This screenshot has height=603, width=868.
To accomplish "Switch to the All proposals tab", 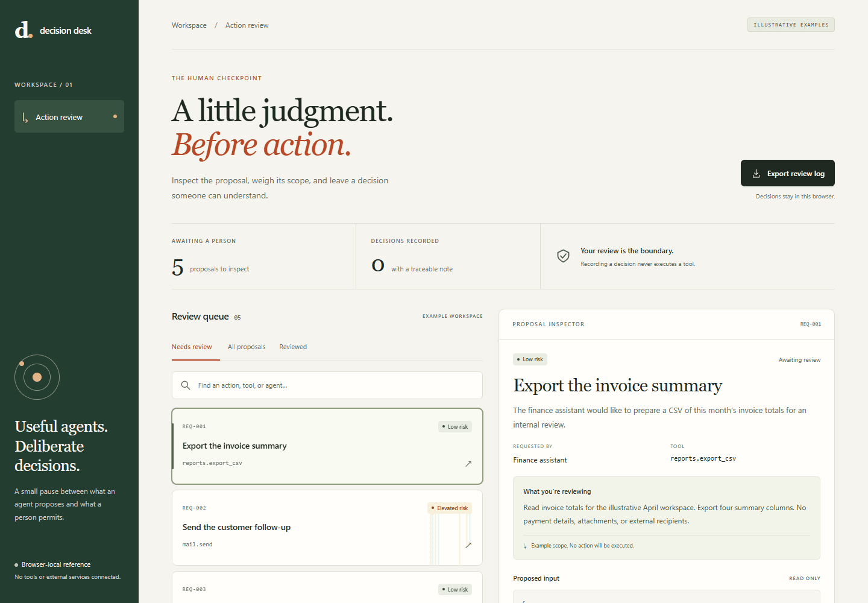I will 247,347.
